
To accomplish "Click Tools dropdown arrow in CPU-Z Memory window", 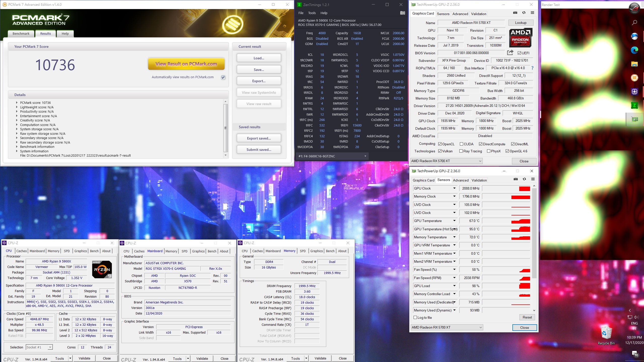I will tap(306, 358).
